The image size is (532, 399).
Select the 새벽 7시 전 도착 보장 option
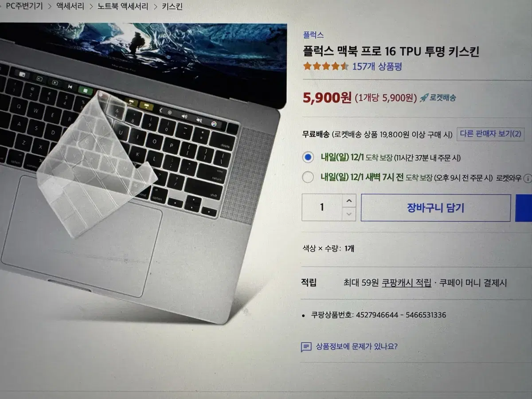pos(308,178)
